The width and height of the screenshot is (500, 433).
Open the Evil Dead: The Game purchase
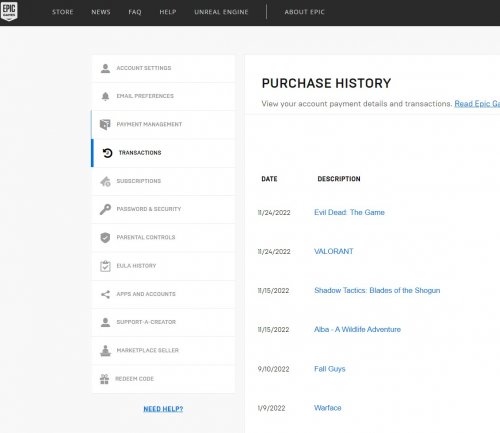(349, 212)
